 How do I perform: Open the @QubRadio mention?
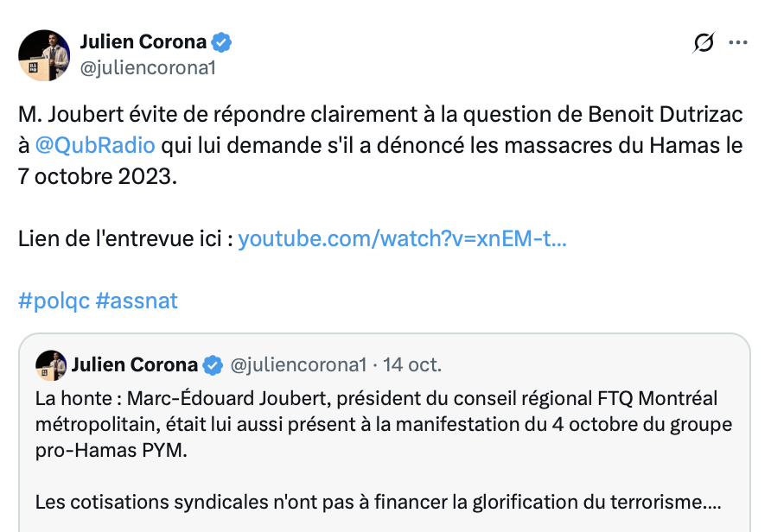95,144
